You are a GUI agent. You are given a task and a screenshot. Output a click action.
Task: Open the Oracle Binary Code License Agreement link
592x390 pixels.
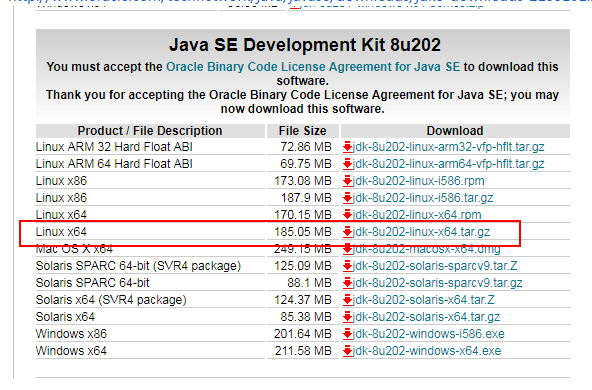313,67
